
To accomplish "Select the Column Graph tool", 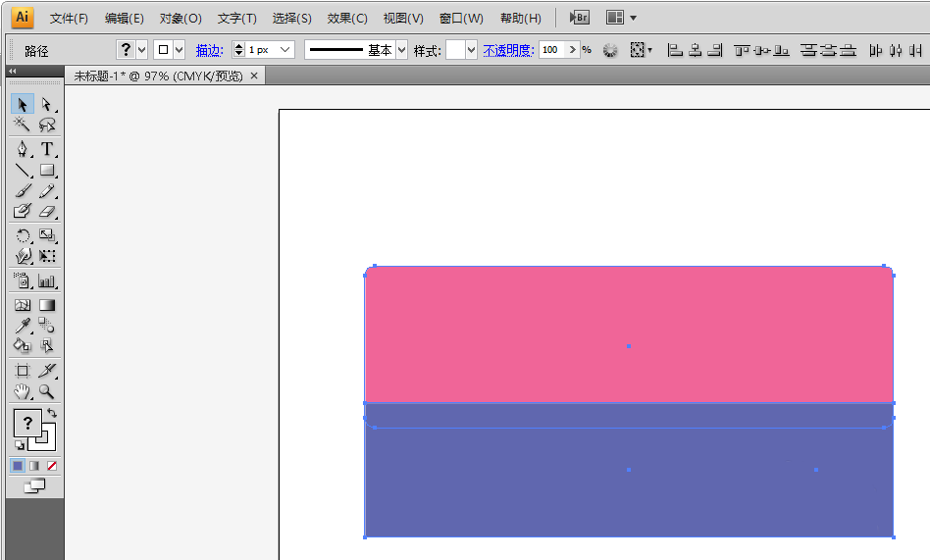I will click(x=47, y=280).
